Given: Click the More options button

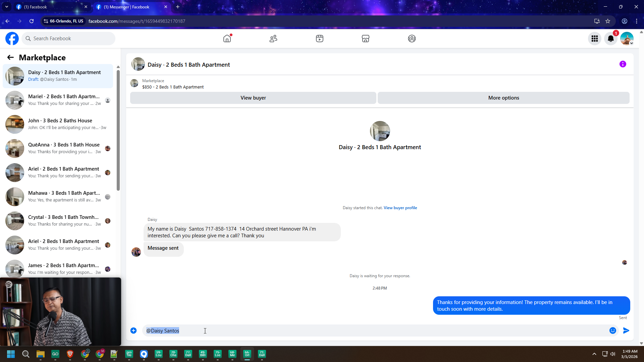Looking at the screenshot, I should (x=503, y=98).
